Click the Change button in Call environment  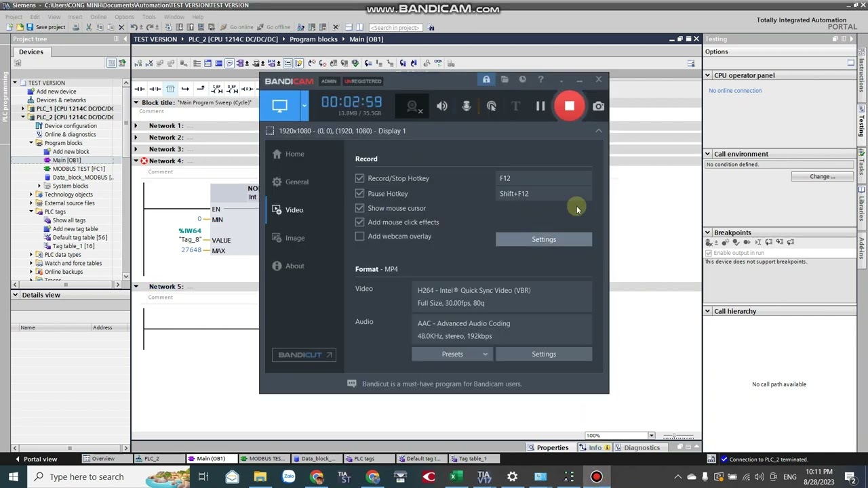[x=822, y=176]
